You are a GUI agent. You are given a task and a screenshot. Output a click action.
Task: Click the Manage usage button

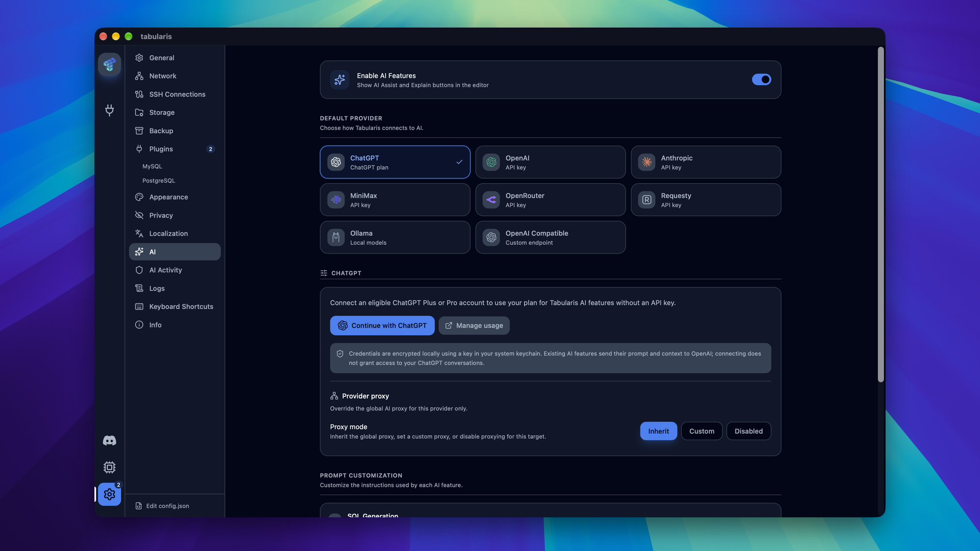474,325
